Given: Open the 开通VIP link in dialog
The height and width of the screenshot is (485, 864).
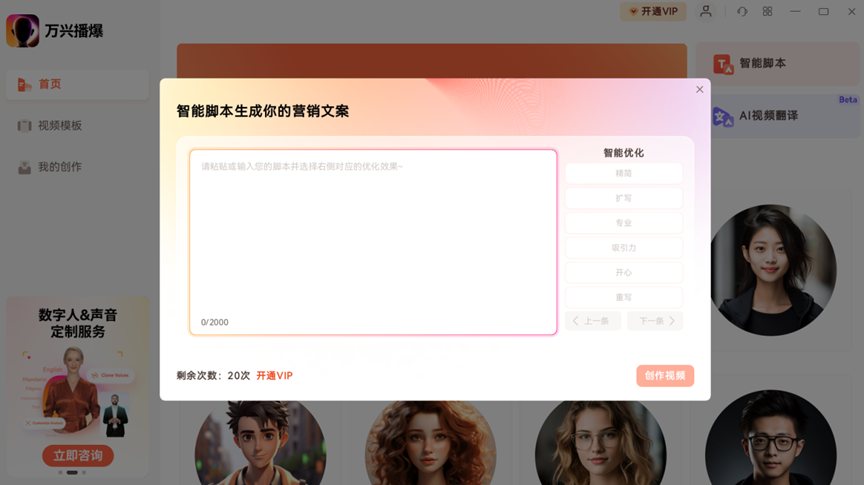Looking at the screenshot, I should point(274,375).
